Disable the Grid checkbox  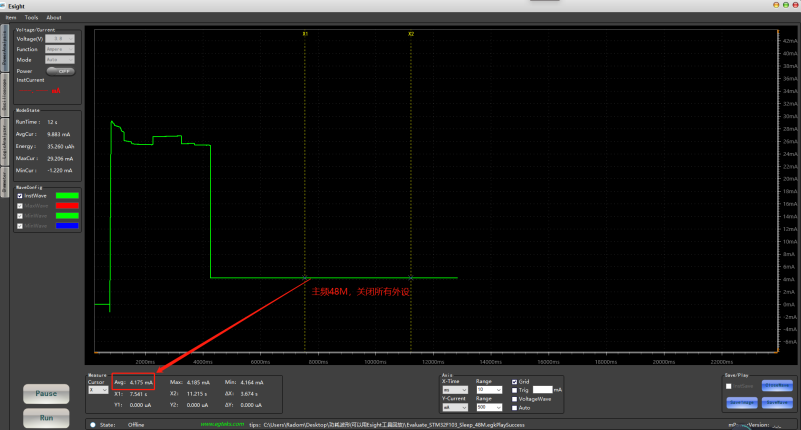pos(515,381)
